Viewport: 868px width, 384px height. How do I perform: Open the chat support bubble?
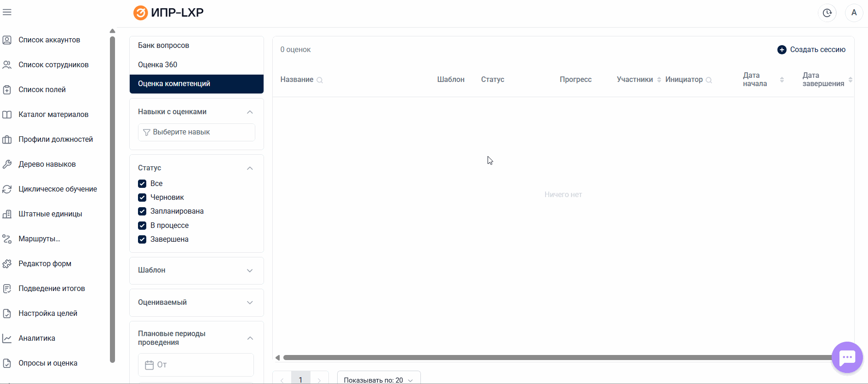click(x=847, y=357)
